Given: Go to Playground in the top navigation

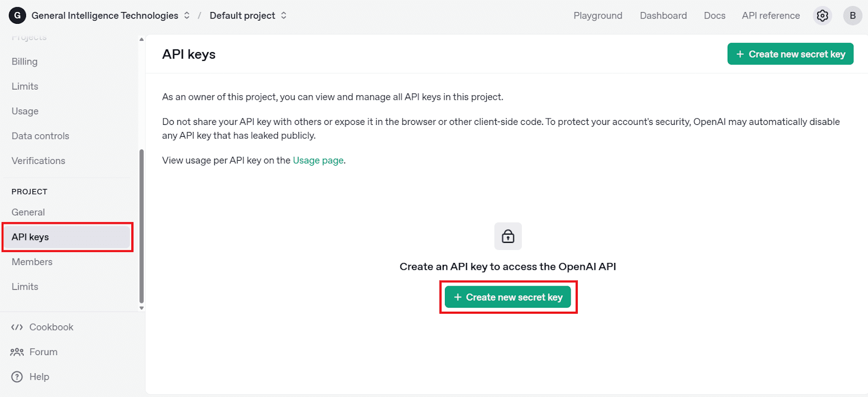Looking at the screenshot, I should [598, 16].
